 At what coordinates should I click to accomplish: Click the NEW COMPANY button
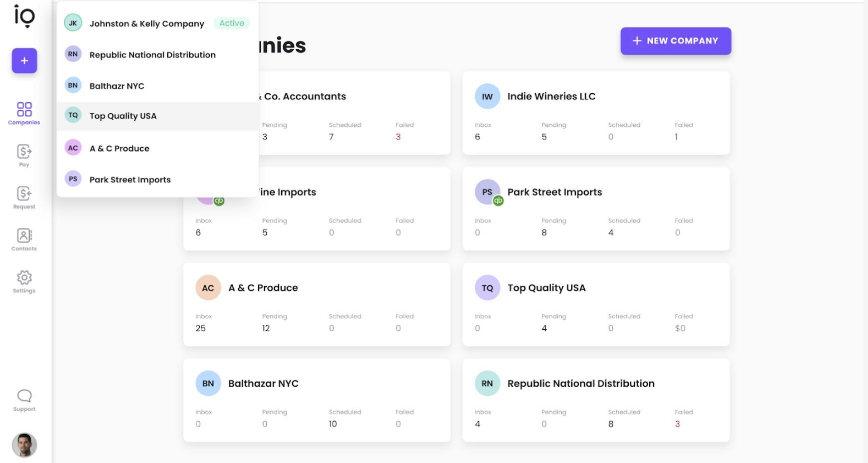click(x=675, y=40)
